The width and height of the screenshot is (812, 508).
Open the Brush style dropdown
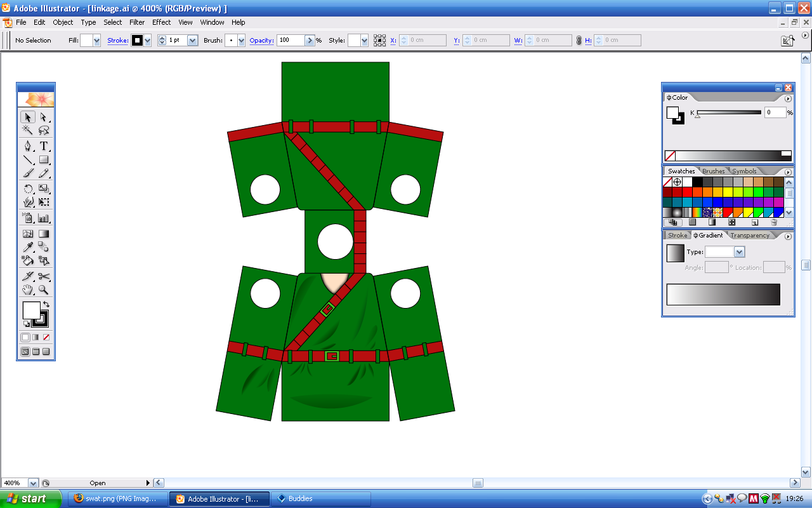pos(240,40)
